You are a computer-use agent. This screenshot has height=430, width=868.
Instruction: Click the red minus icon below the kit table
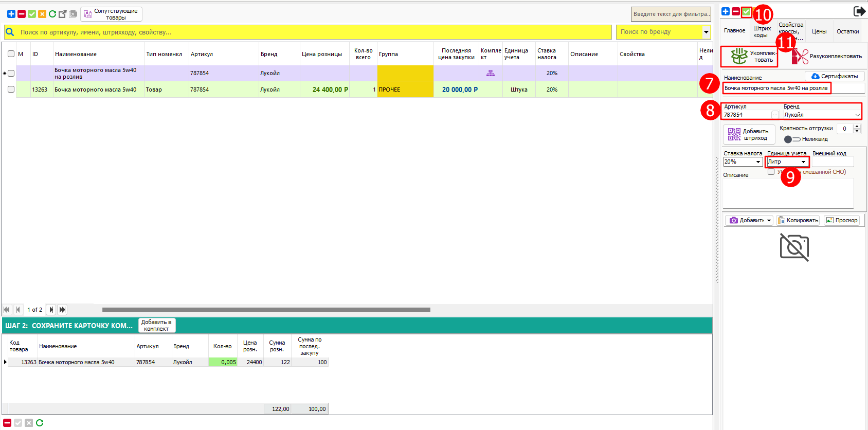(7, 423)
